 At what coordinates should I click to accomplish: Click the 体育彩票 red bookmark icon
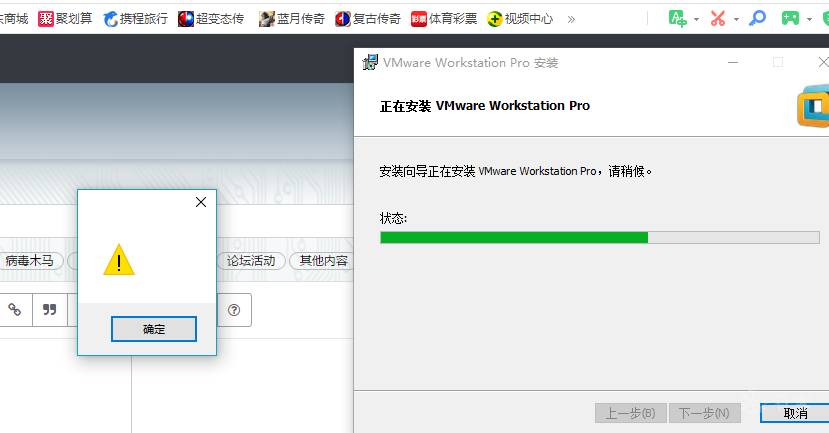click(x=419, y=19)
